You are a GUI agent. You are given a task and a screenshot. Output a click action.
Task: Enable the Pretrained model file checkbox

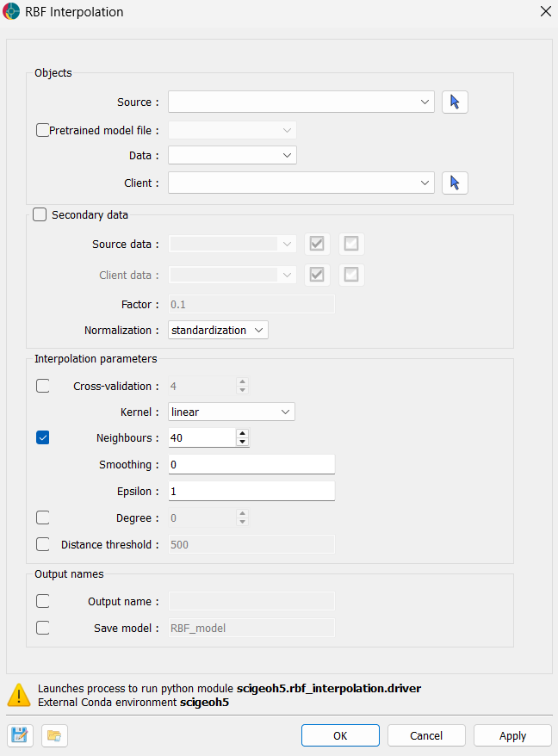pos(43,130)
